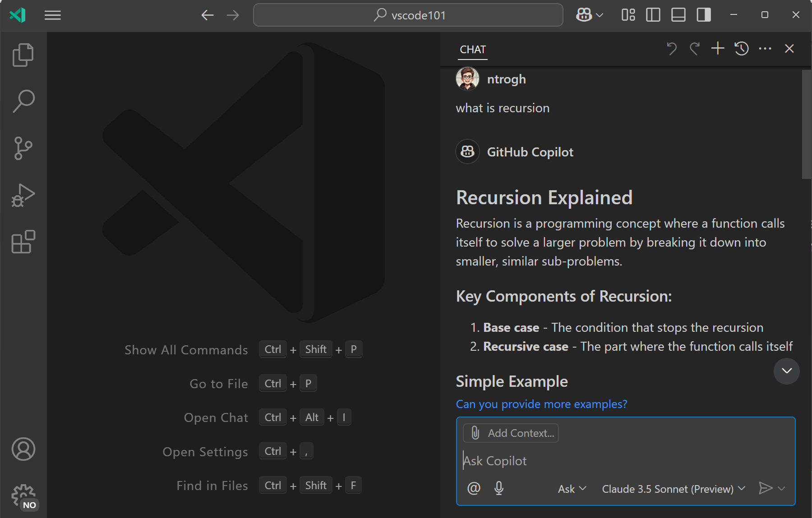Click the Can you provide more examples link

541,404
